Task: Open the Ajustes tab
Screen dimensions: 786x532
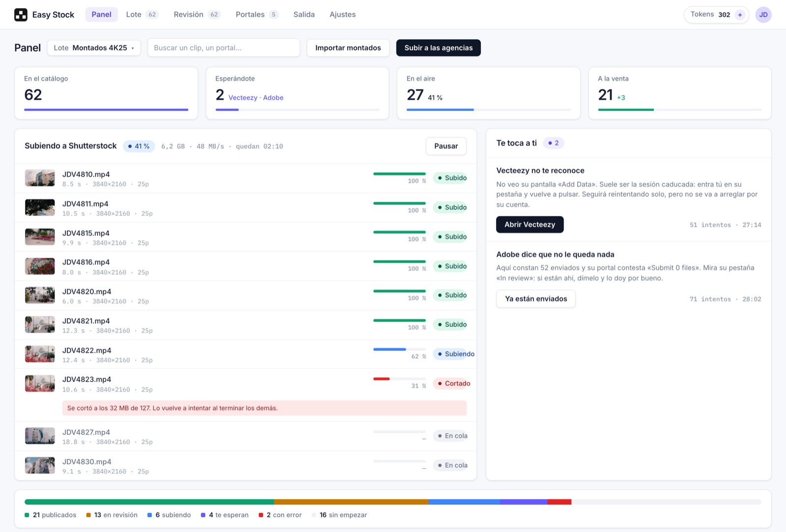Action: 342,15
